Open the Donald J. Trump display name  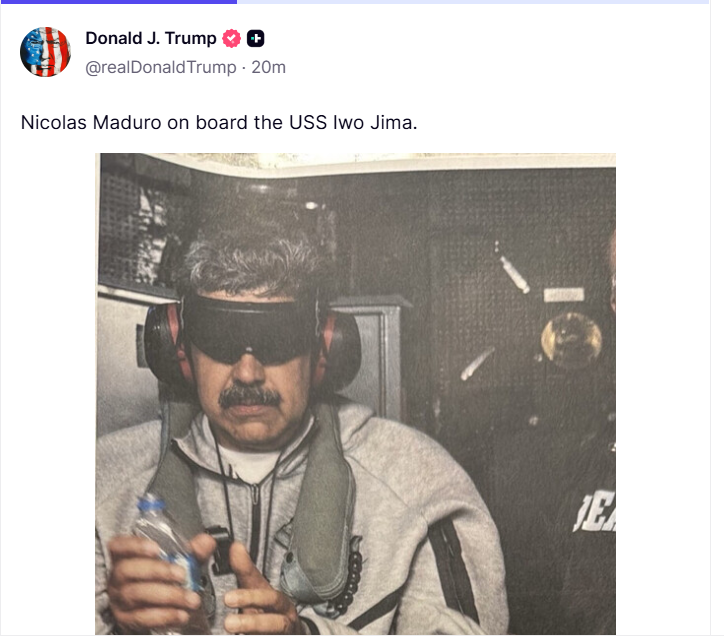tap(151, 38)
